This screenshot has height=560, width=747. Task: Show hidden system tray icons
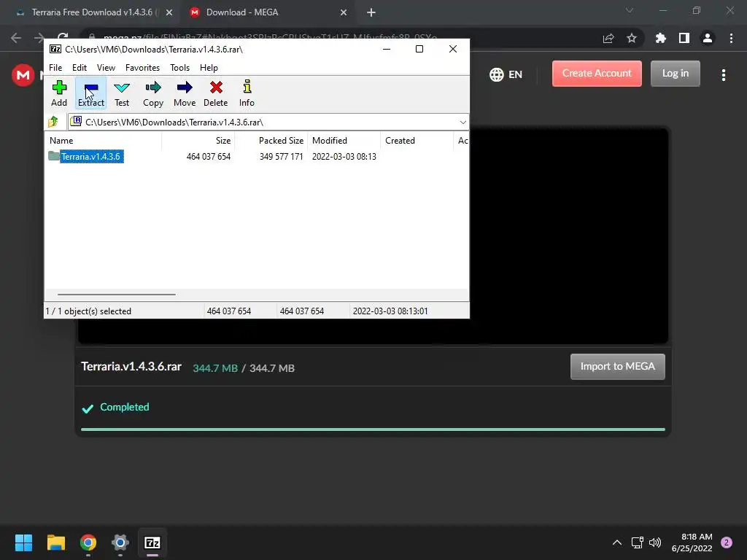(617, 542)
